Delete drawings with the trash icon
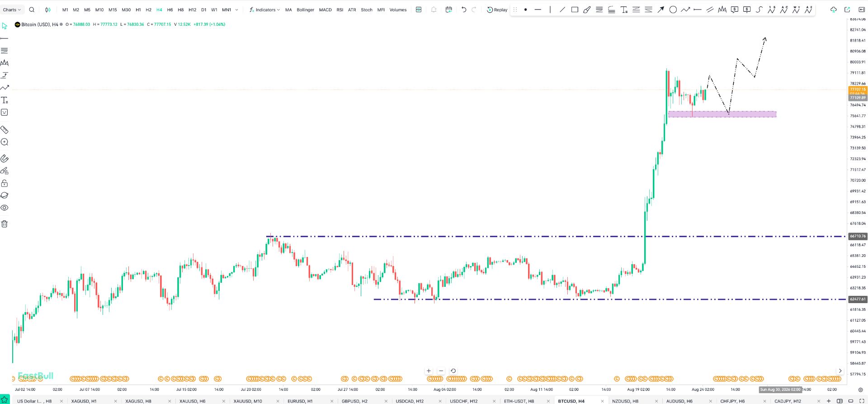Image resolution: width=868 pixels, height=404 pixels. (x=5, y=224)
